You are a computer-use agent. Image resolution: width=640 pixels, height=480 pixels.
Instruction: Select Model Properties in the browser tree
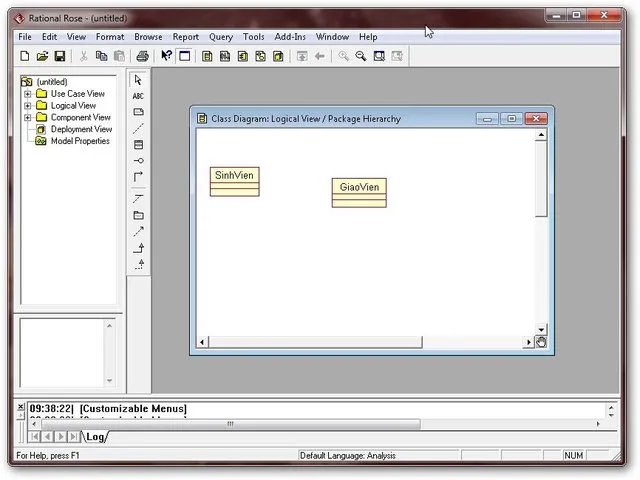coord(79,141)
